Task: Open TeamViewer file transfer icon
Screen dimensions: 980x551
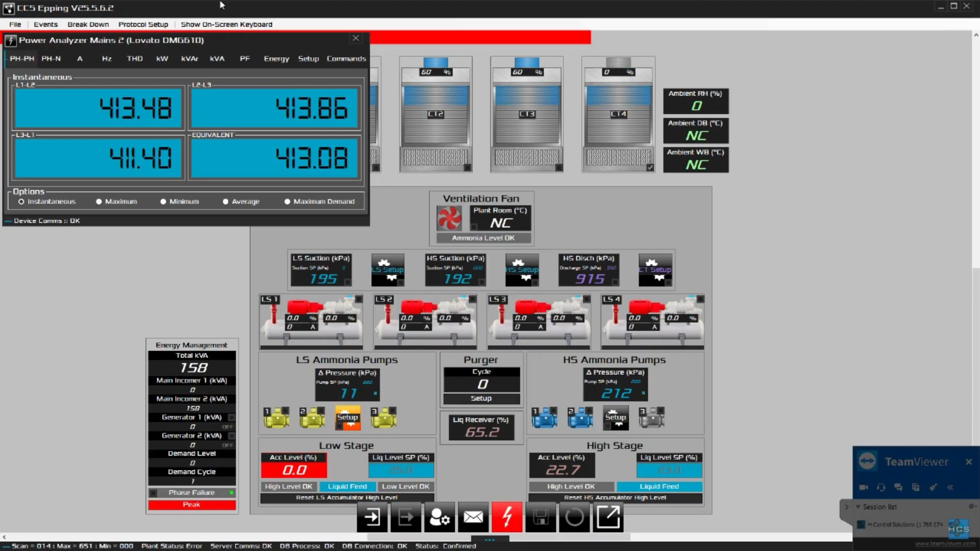Action: [x=916, y=487]
